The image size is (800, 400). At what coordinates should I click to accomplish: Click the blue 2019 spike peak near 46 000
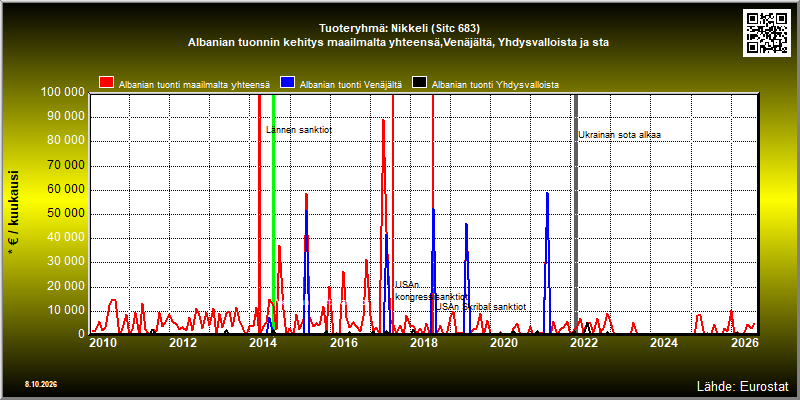click(466, 224)
